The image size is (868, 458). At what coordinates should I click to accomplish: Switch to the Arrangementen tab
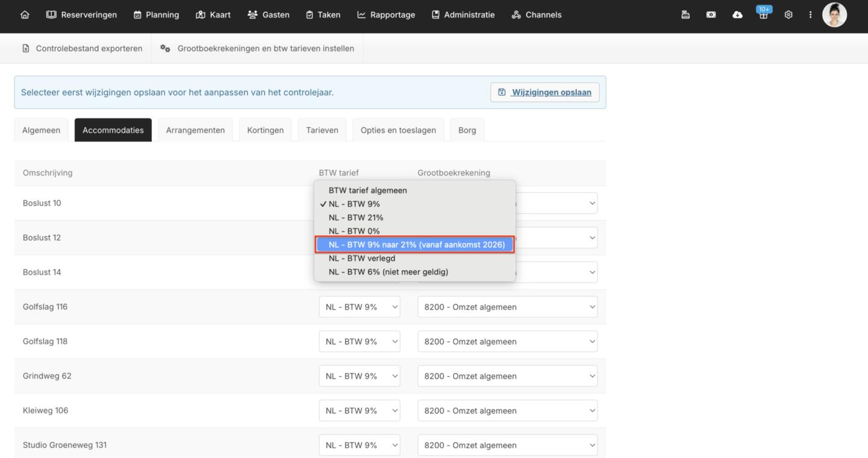coord(195,130)
